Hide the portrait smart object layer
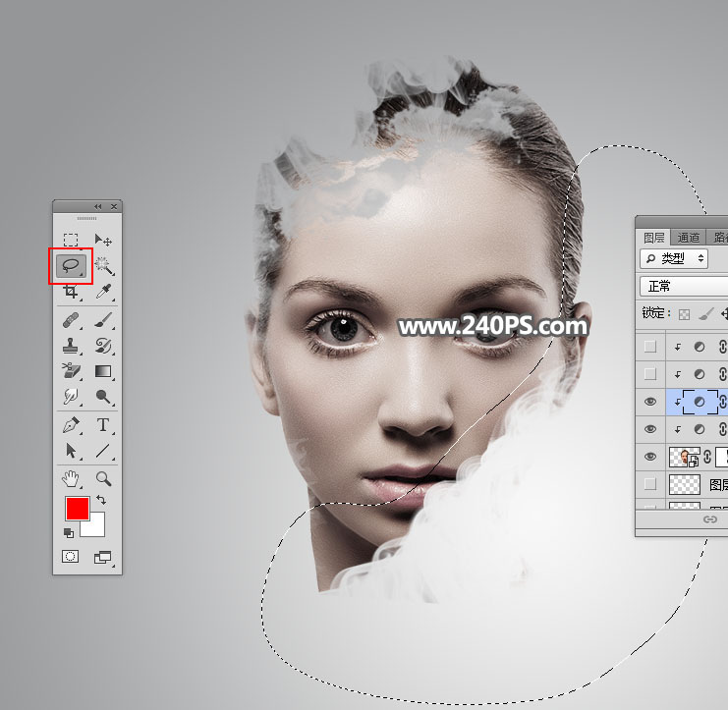The width and height of the screenshot is (728, 710). 647,457
